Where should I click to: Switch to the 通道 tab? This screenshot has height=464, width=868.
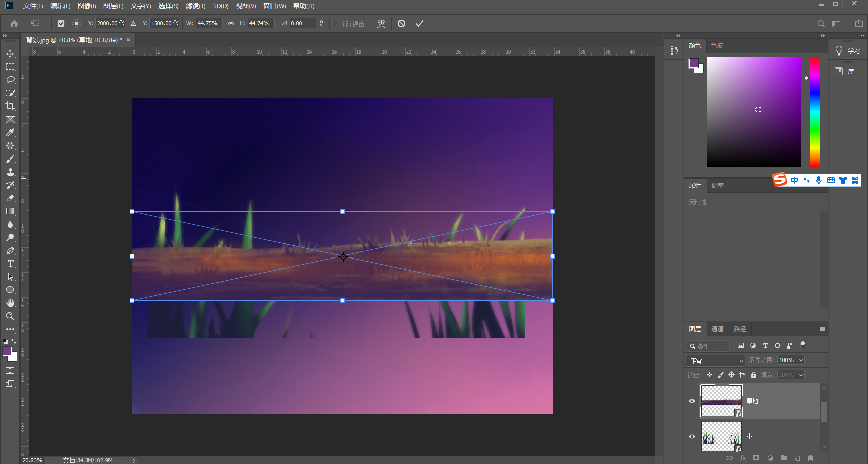click(x=717, y=329)
